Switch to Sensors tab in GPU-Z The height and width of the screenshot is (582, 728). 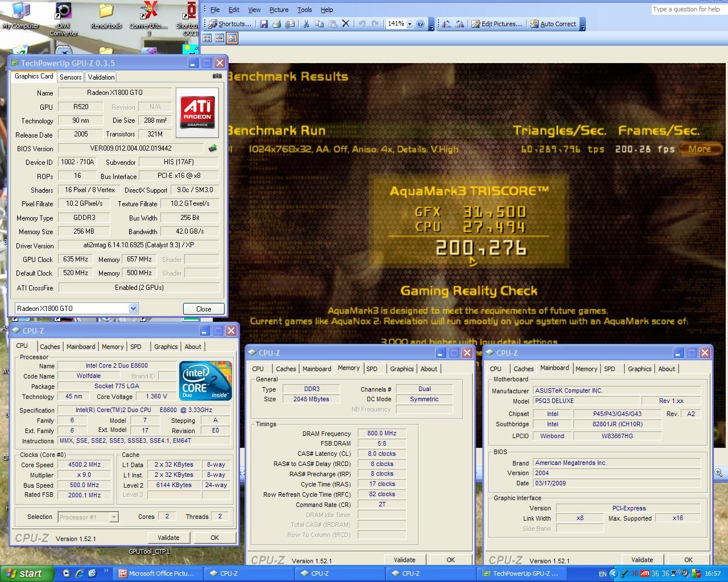71,77
